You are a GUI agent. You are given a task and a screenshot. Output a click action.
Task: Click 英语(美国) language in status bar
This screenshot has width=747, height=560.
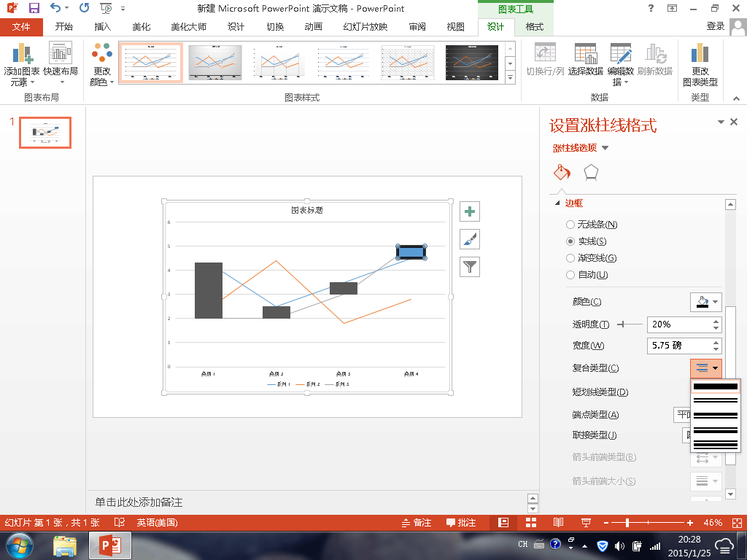(x=158, y=522)
